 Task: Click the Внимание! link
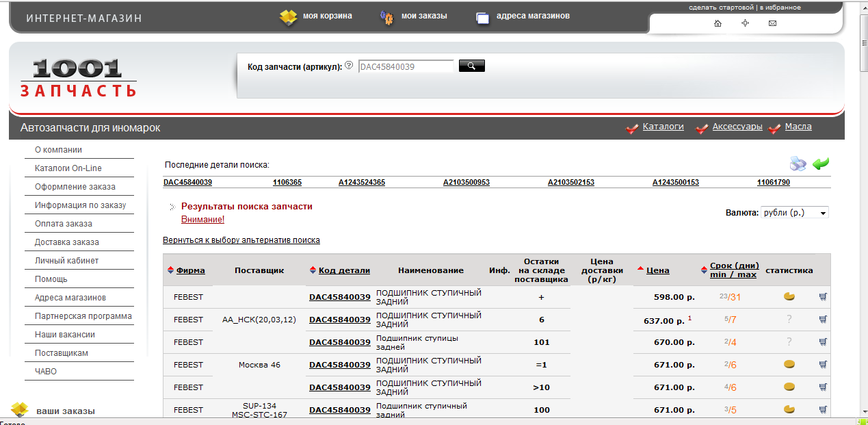click(x=202, y=220)
